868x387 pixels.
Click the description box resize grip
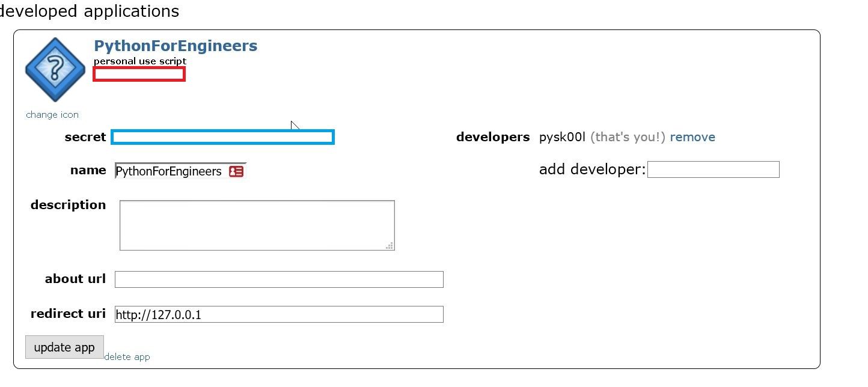coord(390,245)
